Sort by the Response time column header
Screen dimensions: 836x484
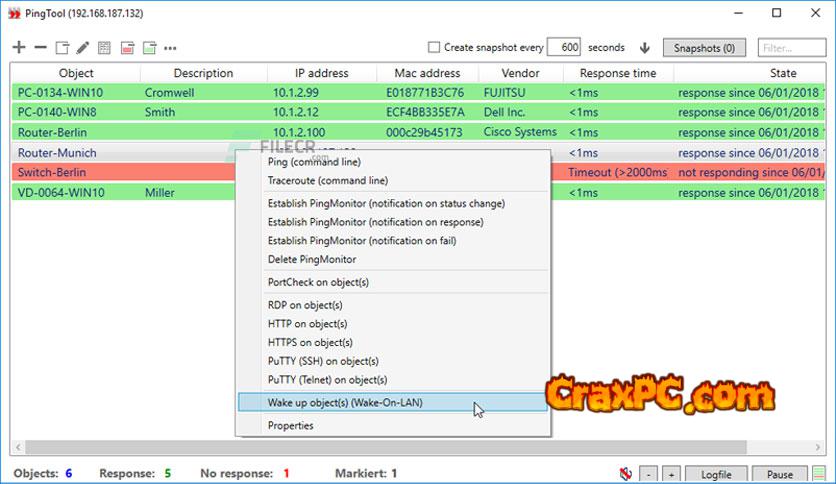point(618,73)
